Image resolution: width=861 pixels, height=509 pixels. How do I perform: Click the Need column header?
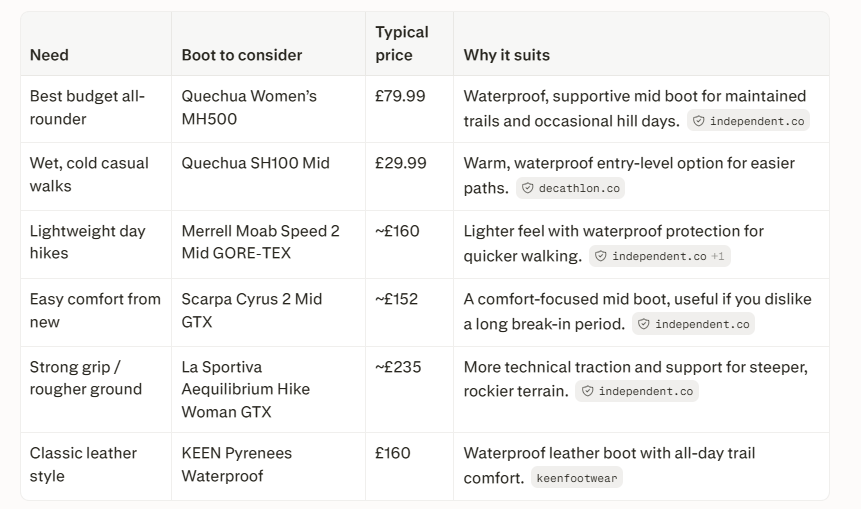49,55
